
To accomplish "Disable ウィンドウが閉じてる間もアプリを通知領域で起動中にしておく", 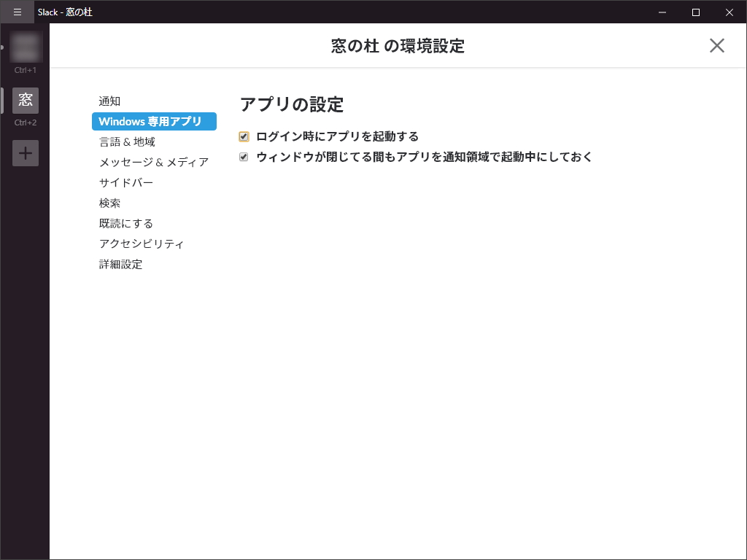I will [x=243, y=157].
